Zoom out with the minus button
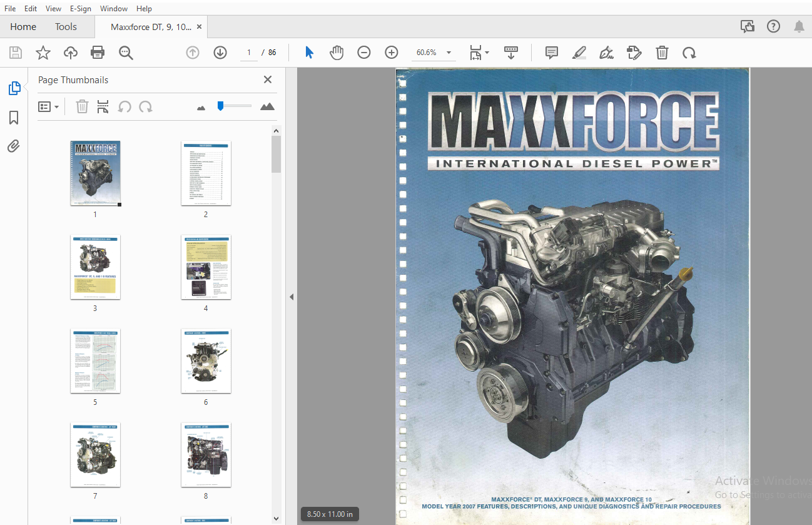812x525 pixels. (364, 53)
